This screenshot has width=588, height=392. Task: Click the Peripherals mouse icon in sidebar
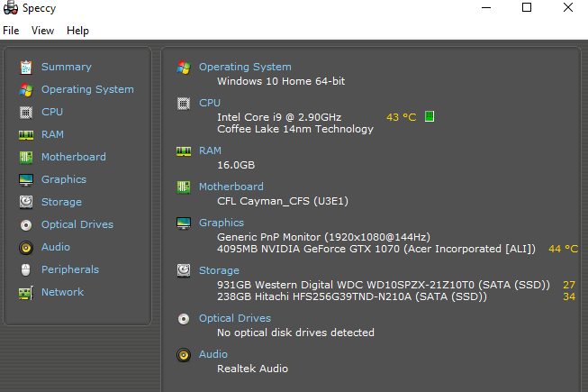coord(26,269)
